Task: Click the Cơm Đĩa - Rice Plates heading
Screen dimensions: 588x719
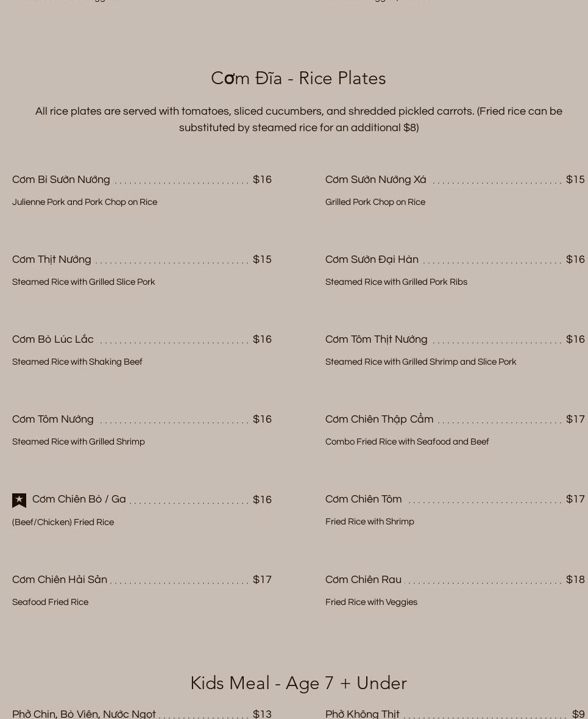Action: [x=298, y=78]
